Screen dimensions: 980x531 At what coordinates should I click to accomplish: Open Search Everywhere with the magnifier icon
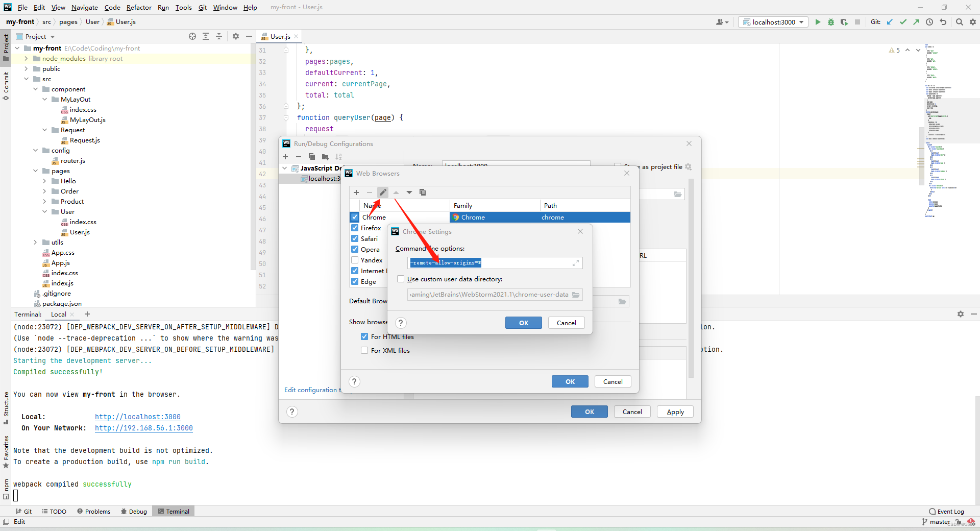[960, 22]
